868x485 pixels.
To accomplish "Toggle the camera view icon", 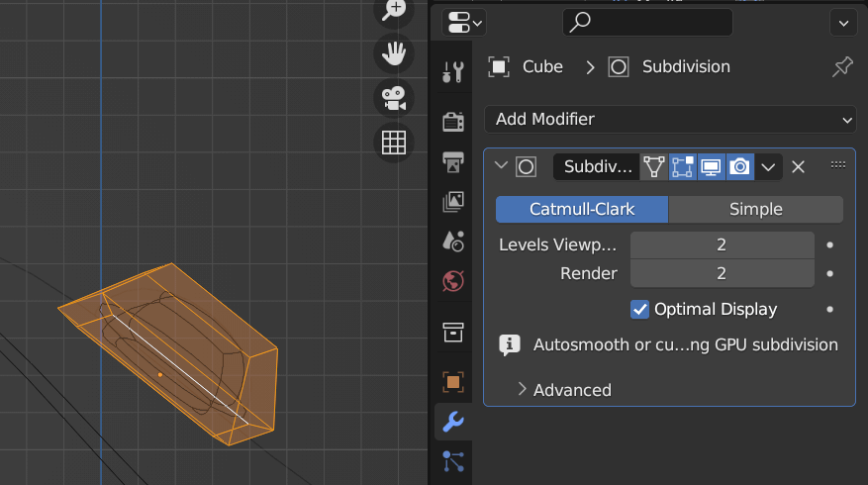I will [394, 98].
